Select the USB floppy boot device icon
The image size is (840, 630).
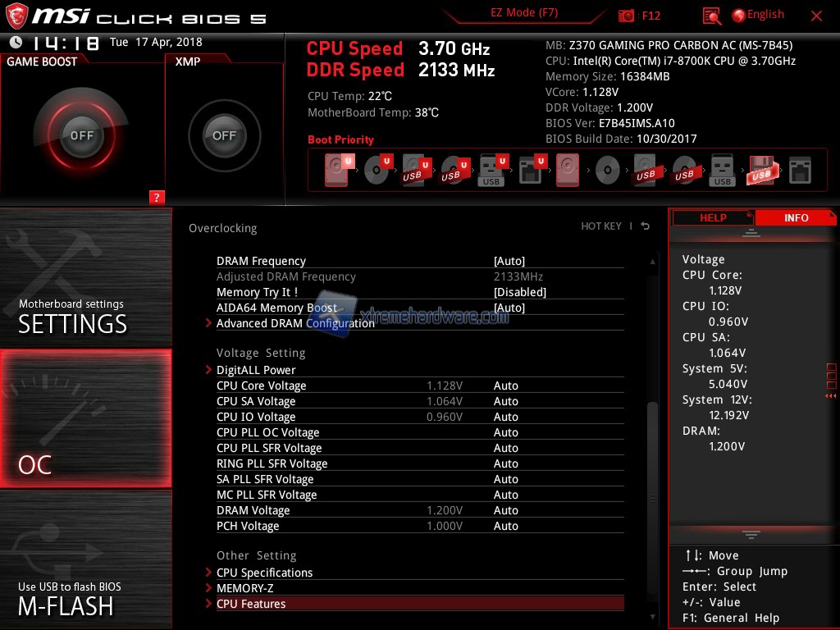coord(760,171)
